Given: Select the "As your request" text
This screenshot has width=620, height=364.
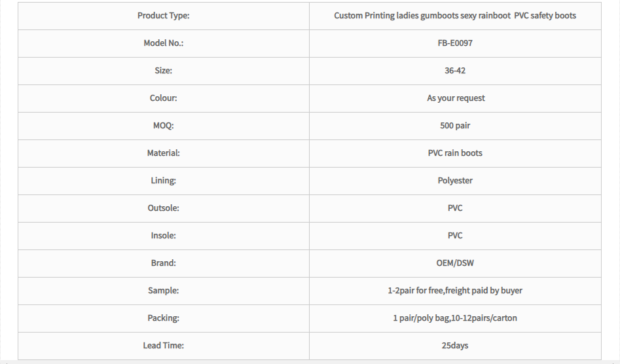Looking at the screenshot, I should coord(455,98).
